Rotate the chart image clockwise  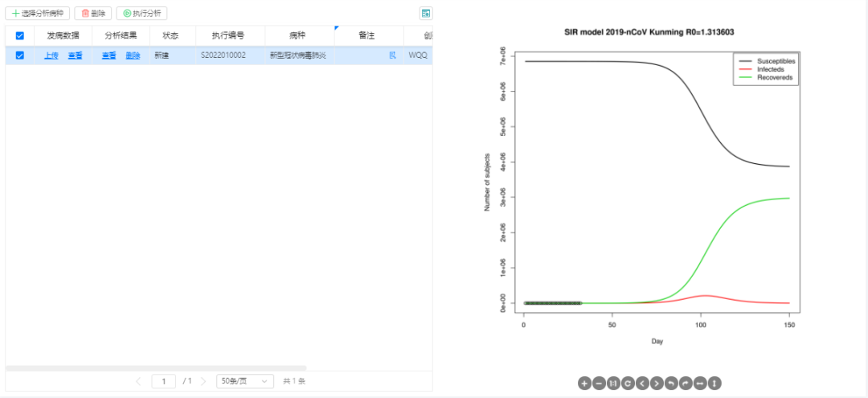(686, 384)
